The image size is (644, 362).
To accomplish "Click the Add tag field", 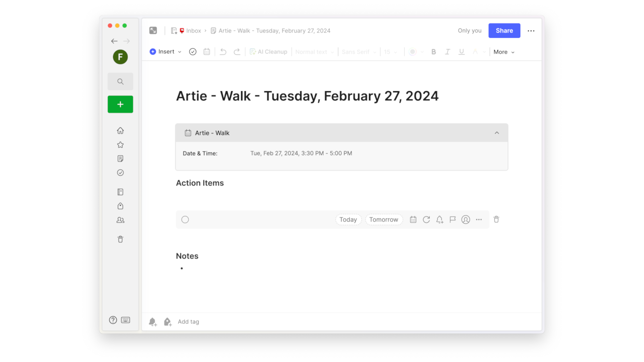I will [x=188, y=321].
